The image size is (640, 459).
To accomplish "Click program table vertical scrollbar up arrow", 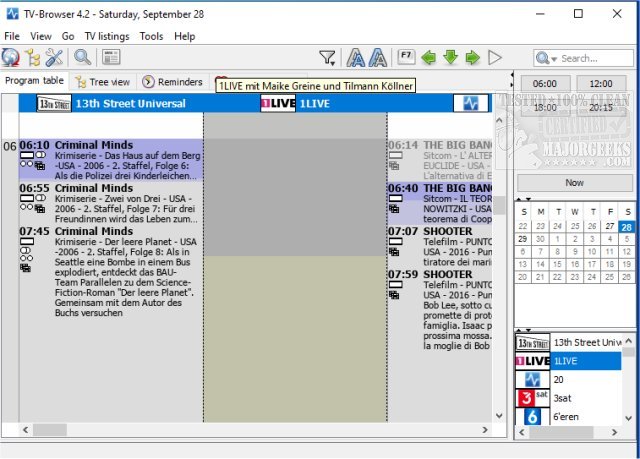I will point(499,120).
